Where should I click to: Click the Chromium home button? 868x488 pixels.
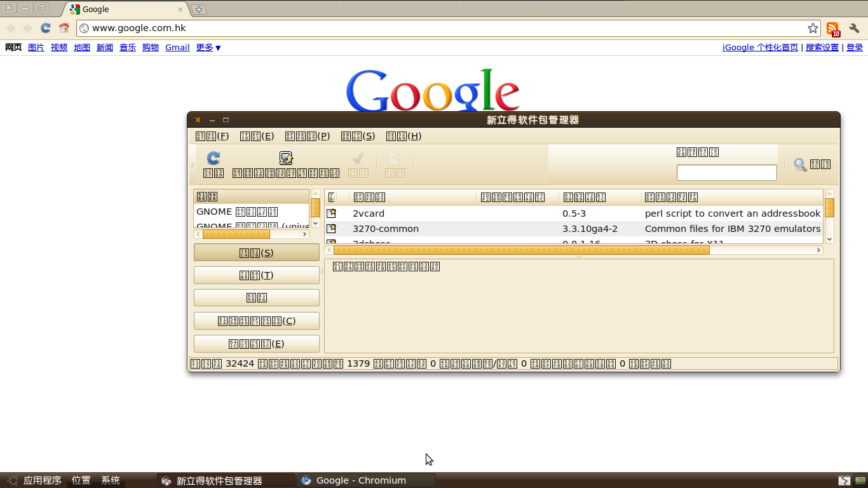tap(64, 28)
